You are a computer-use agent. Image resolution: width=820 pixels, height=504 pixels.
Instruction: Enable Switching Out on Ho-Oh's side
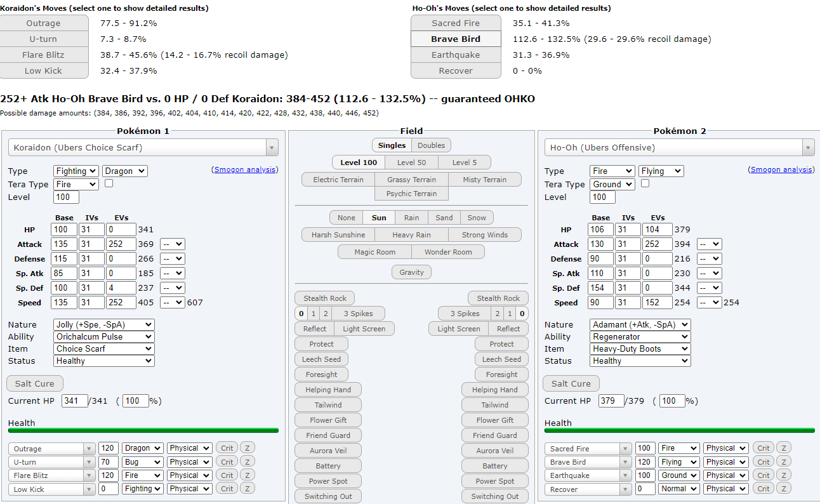point(495,496)
